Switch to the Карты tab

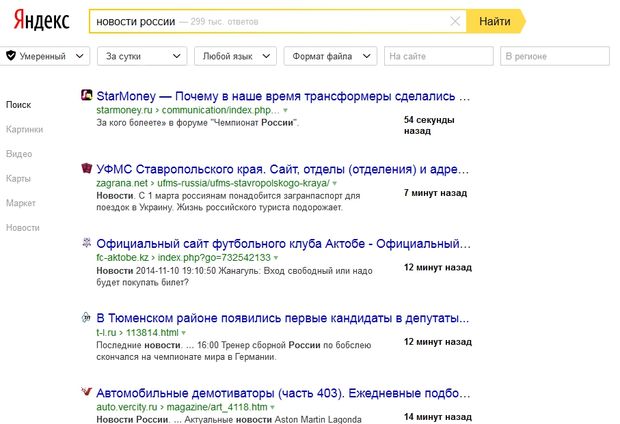[x=18, y=178]
